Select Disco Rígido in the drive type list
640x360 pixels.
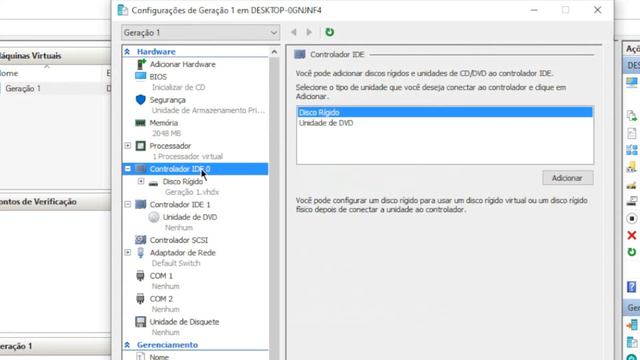click(x=444, y=112)
